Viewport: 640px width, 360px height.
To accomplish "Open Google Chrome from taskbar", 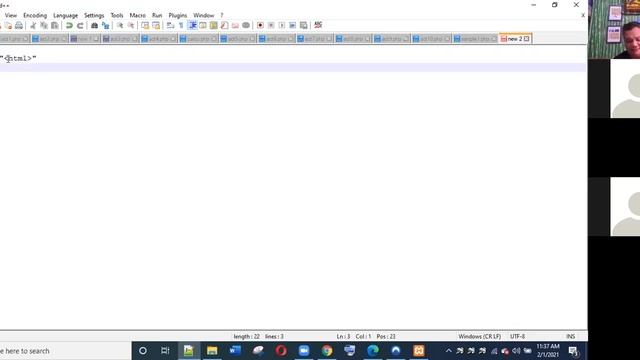I will point(327,351).
